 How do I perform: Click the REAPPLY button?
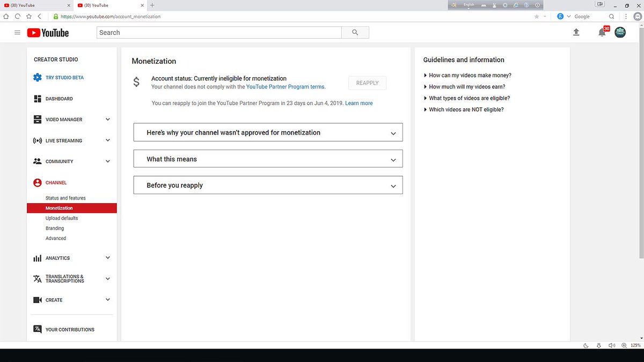(x=368, y=83)
